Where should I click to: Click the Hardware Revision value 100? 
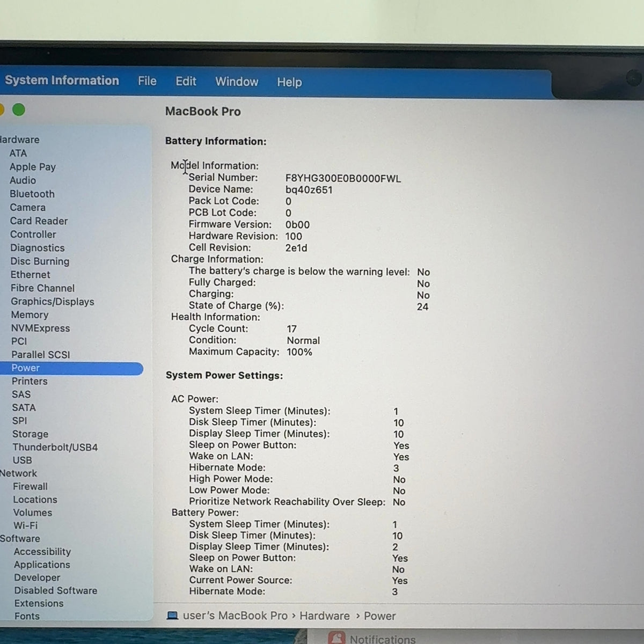[294, 236]
